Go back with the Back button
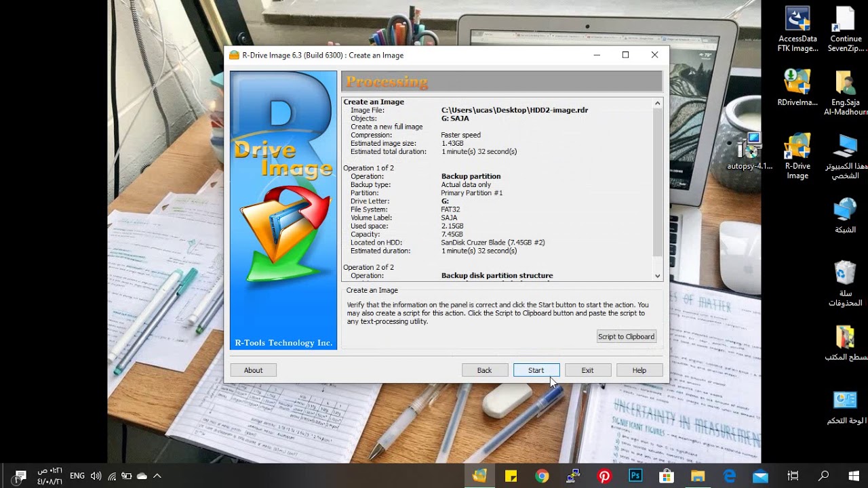The height and width of the screenshot is (488, 868). 484,370
